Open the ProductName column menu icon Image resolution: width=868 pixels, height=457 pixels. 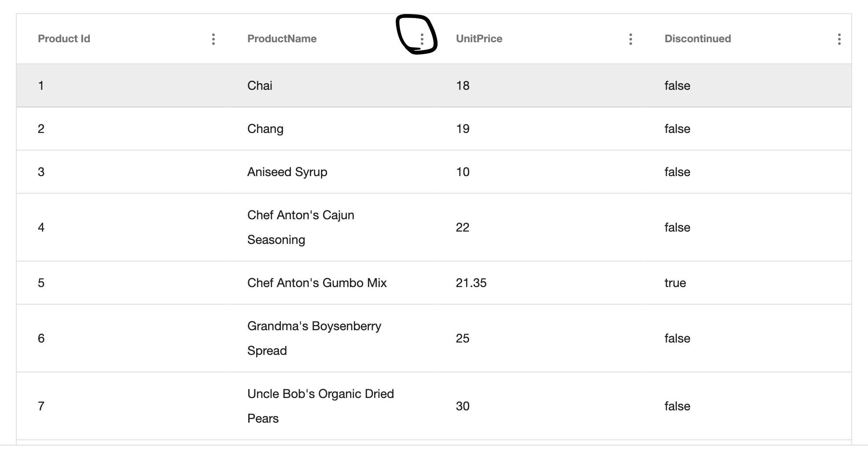(422, 39)
